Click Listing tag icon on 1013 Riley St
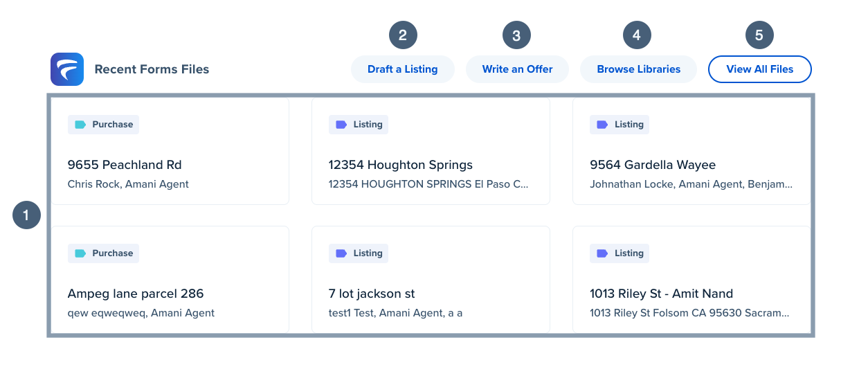Image resolution: width=868 pixels, height=367 pixels. click(602, 253)
